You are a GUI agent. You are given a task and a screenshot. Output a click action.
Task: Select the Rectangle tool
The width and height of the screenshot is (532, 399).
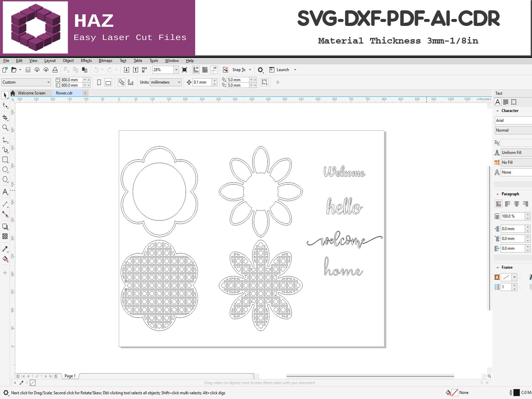(x=5, y=160)
